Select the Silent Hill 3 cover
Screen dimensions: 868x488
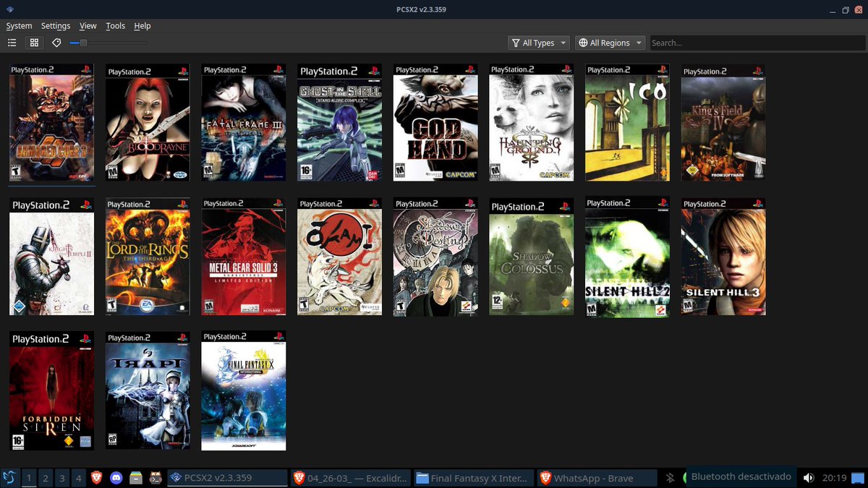tap(723, 256)
